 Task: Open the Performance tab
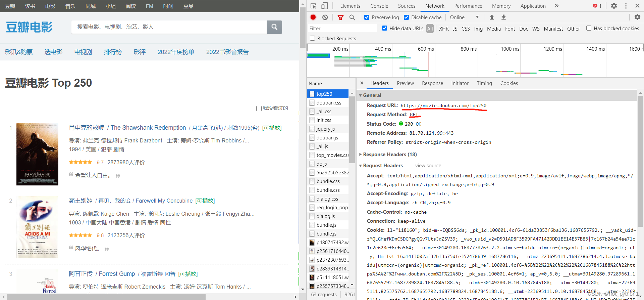pos(468,6)
